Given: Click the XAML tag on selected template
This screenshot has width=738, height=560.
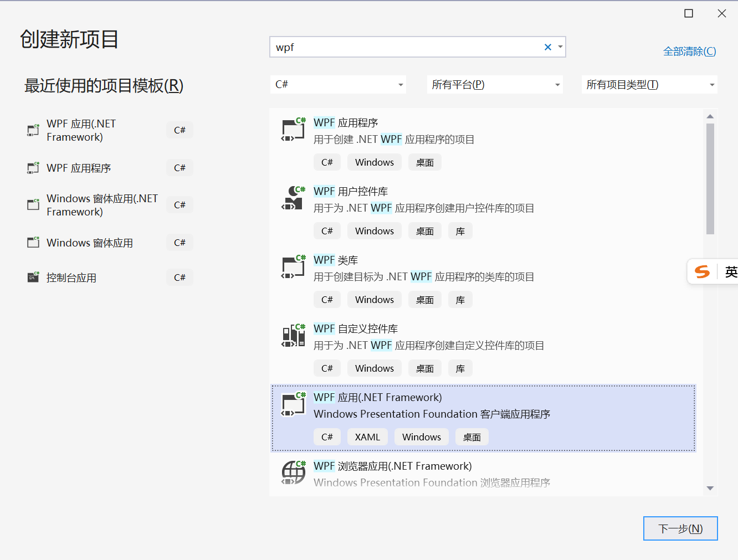Looking at the screenshot, I should tap(367, 437).
